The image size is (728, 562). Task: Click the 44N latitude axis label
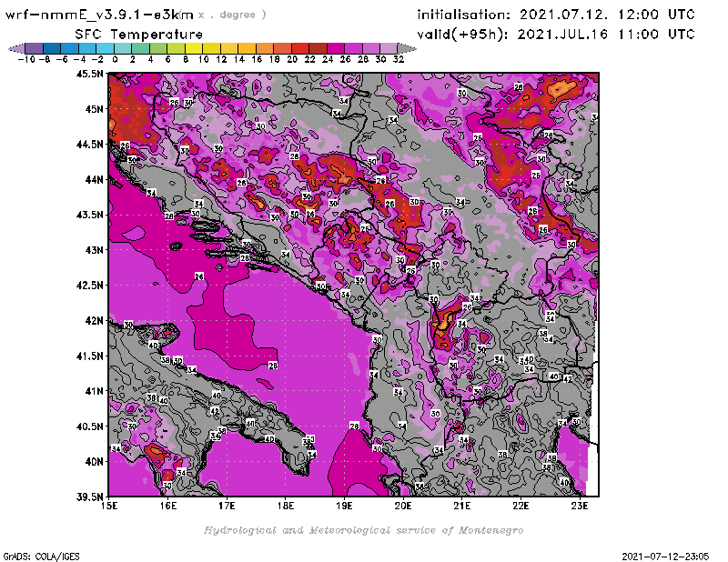coord(95,179)
